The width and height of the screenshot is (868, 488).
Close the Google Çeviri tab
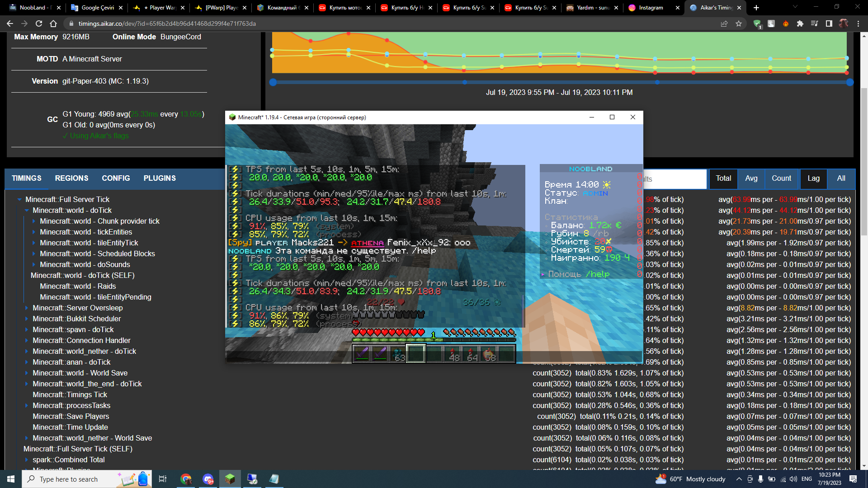click(x=121, y=8)
